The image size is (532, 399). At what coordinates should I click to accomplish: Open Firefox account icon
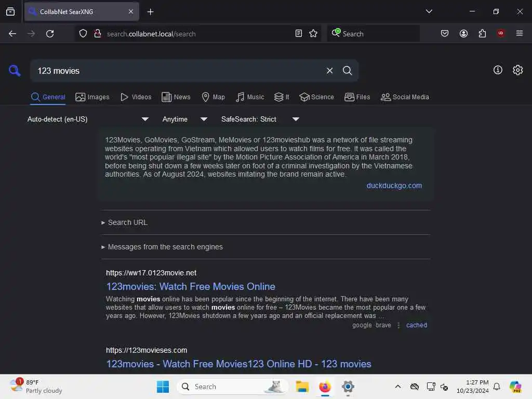point(463,33)
